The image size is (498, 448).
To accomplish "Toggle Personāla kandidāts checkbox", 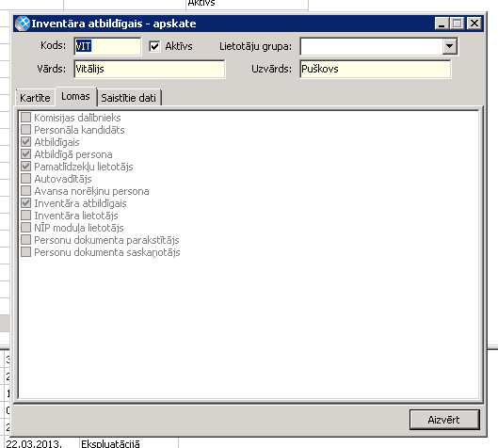I will point(25,130).
